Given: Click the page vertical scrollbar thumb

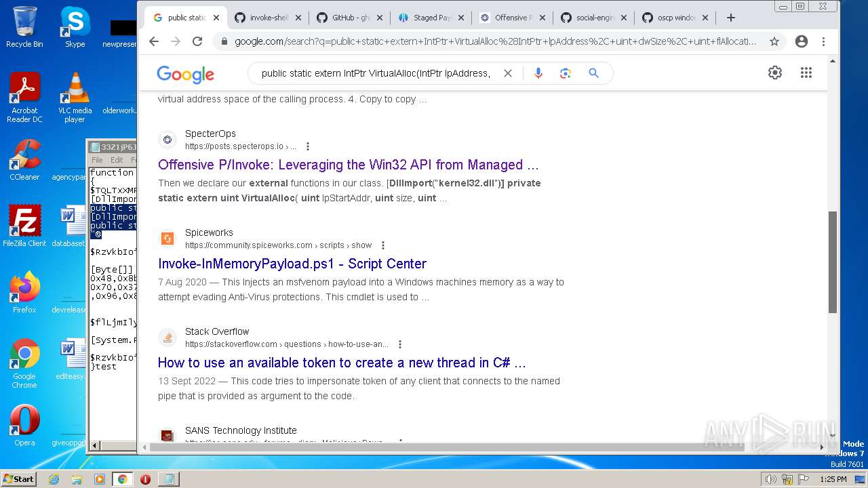Looking at the screenshot, I should pos(833,262).
